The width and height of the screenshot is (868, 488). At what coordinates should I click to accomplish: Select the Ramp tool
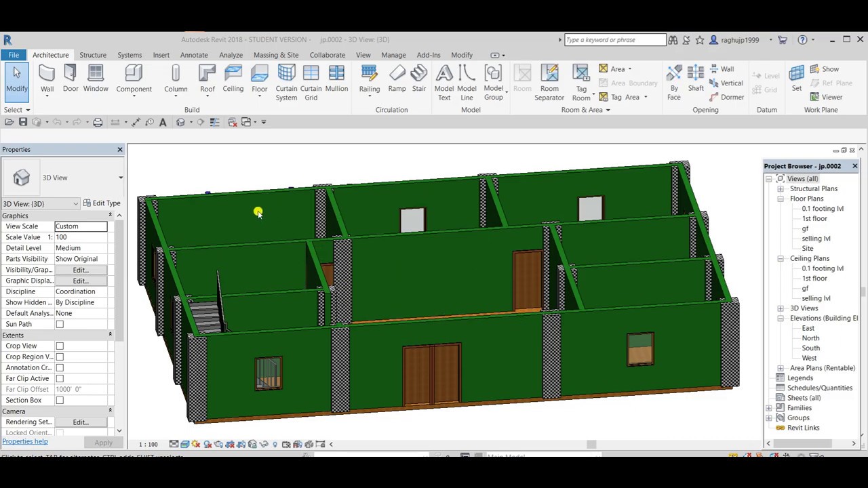click(x=397, y=79)
